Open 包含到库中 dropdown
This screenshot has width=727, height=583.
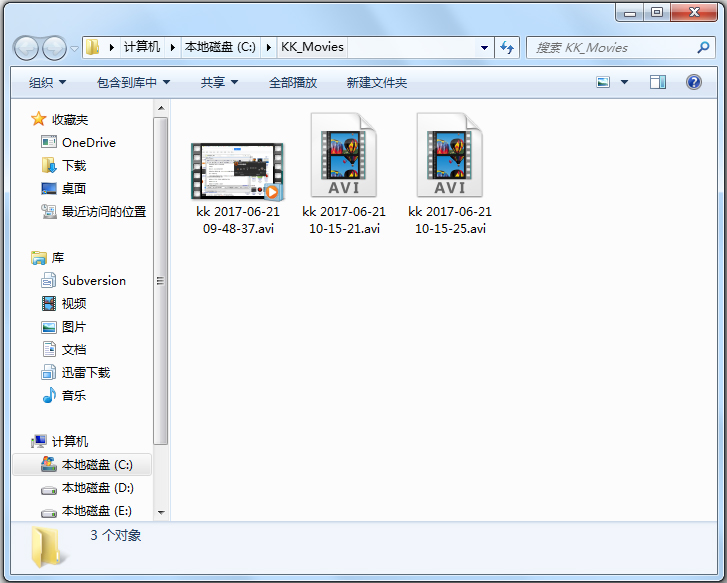tap(133, 82)
